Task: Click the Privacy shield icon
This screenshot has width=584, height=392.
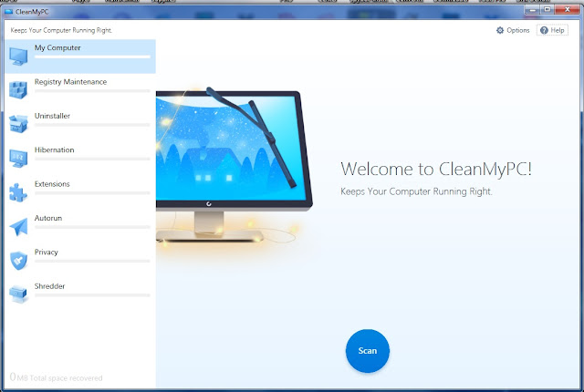Action: coord(18,261)
